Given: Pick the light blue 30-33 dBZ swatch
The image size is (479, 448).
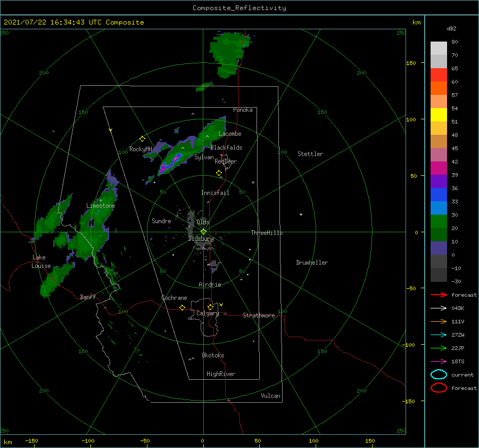Looking at the screenshot, I should click(439, 208).
